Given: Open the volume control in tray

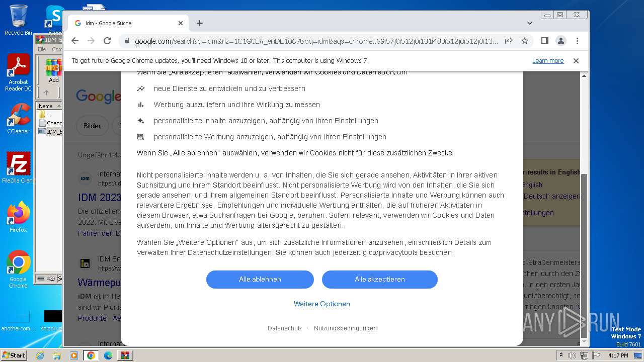Looking at the screenshot, I should coord(573,355).
